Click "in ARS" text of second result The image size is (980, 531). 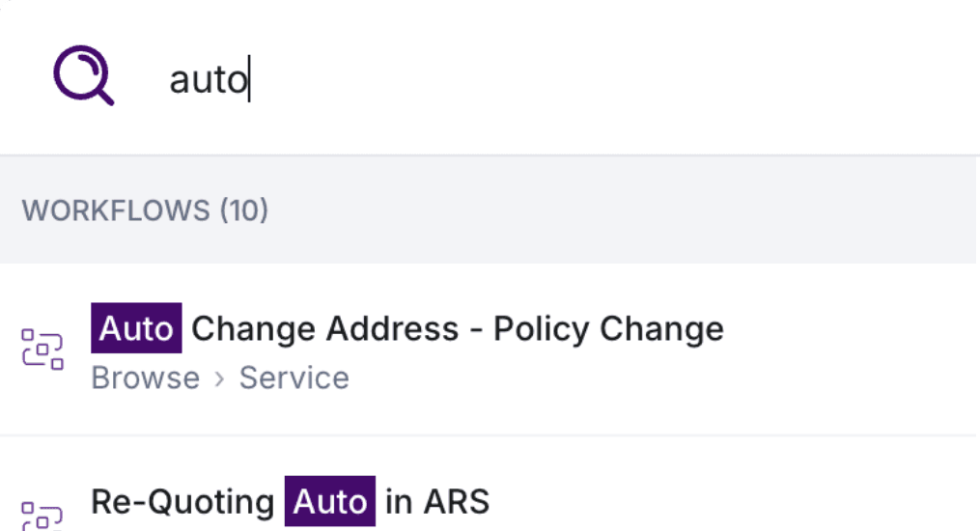tap(437, 502)
